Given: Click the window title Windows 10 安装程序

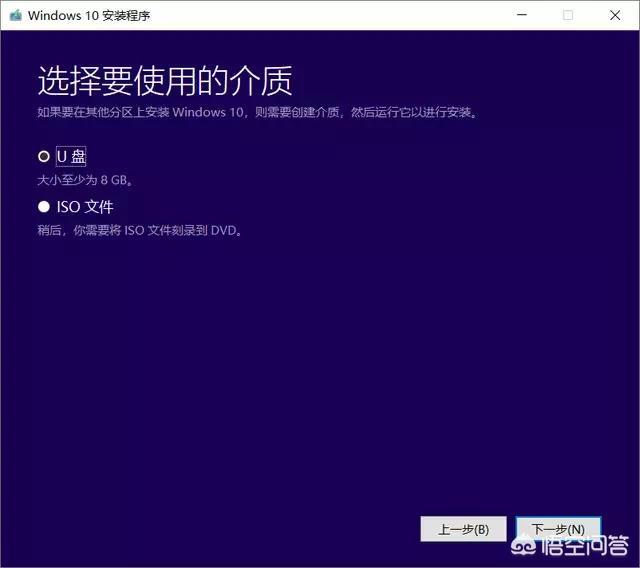Looking at the screenshot, I should click(x=89, y=16).
